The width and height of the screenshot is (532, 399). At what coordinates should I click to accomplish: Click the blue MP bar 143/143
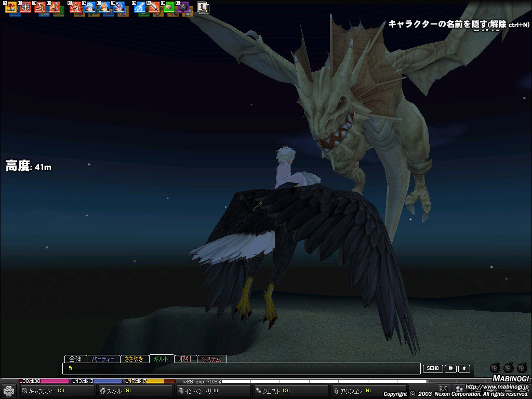[97, 381]
